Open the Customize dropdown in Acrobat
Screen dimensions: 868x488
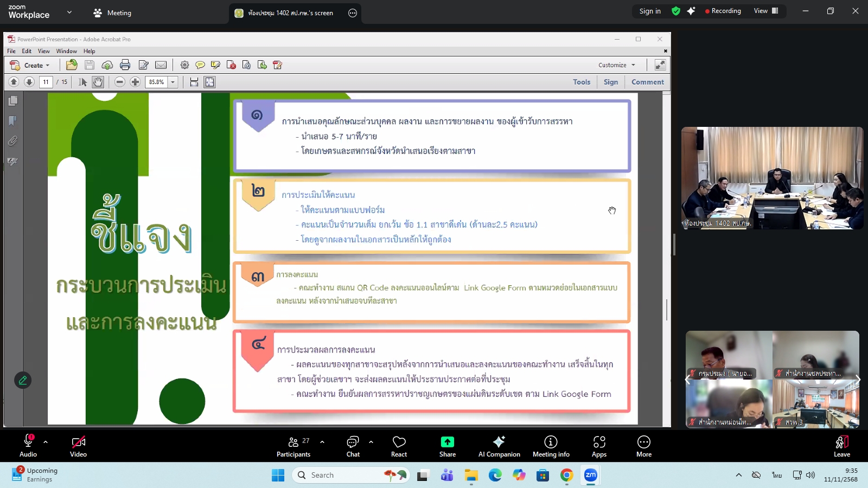617,65
